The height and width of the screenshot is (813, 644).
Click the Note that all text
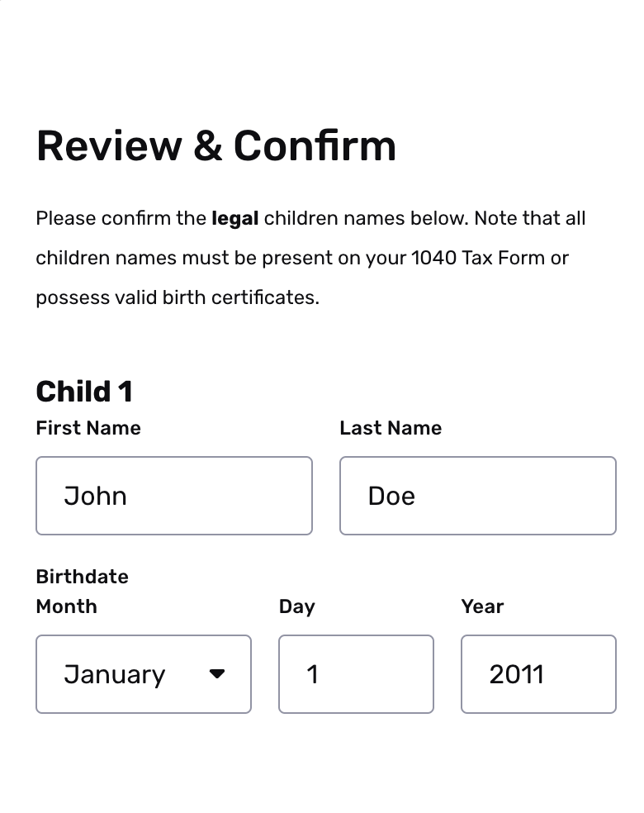(x=530, y=218)
